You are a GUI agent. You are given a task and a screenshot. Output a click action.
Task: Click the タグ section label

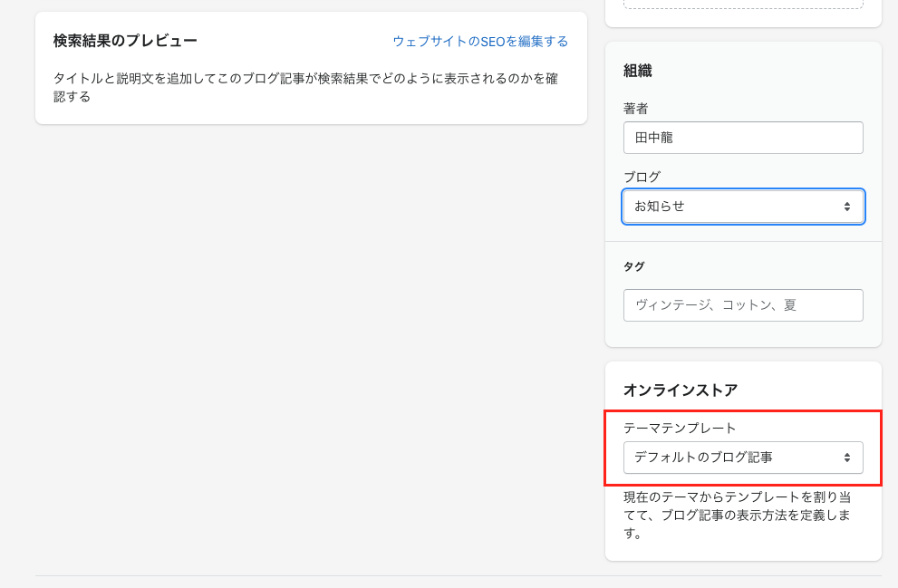pos(634,266)
